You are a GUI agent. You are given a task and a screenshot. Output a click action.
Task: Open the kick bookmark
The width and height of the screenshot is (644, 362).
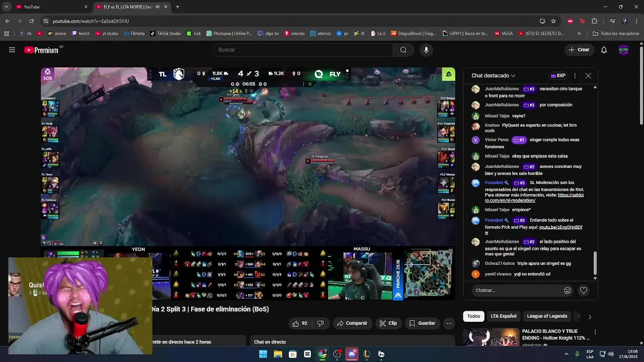(194, 34)
